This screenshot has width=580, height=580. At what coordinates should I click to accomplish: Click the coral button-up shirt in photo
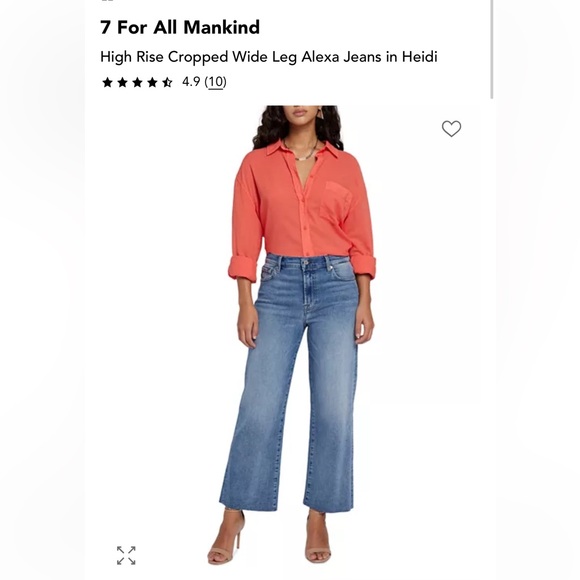point(301,209)
